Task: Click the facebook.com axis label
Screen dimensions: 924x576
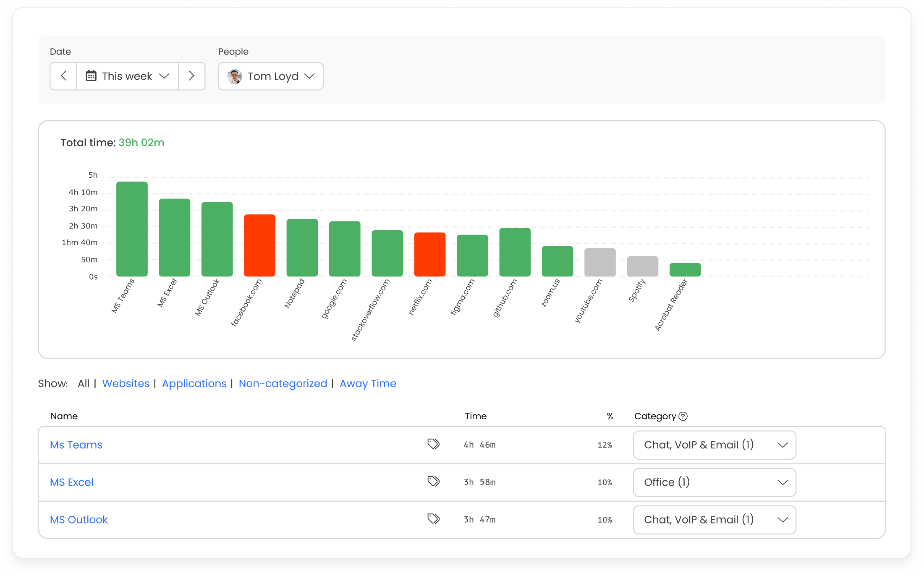Action: [246, 302]
